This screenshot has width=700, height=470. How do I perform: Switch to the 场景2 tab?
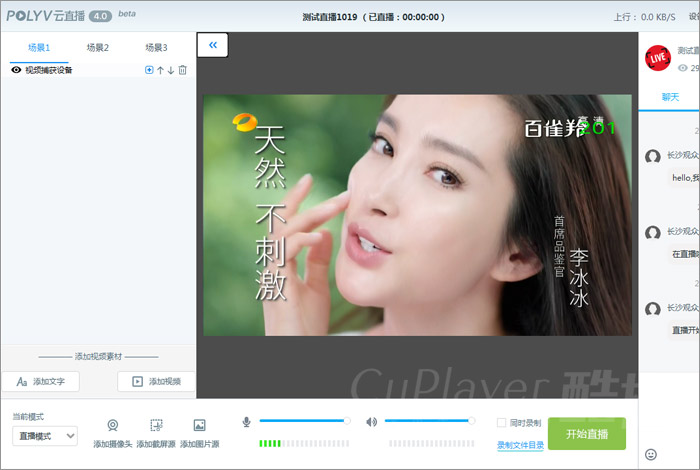98,47
